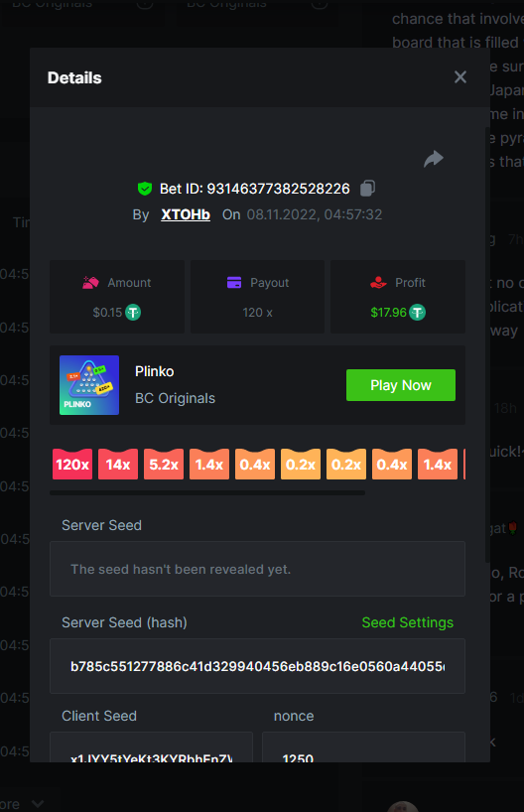Open the Plinko game thumbnail
This screenshot has height=812, width=524.
[89, 385]
